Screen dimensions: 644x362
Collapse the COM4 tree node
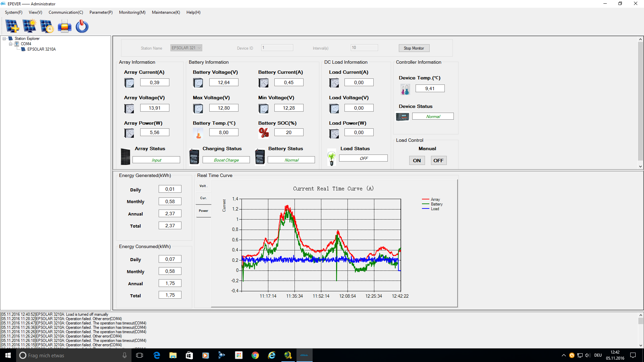point(10,44)
